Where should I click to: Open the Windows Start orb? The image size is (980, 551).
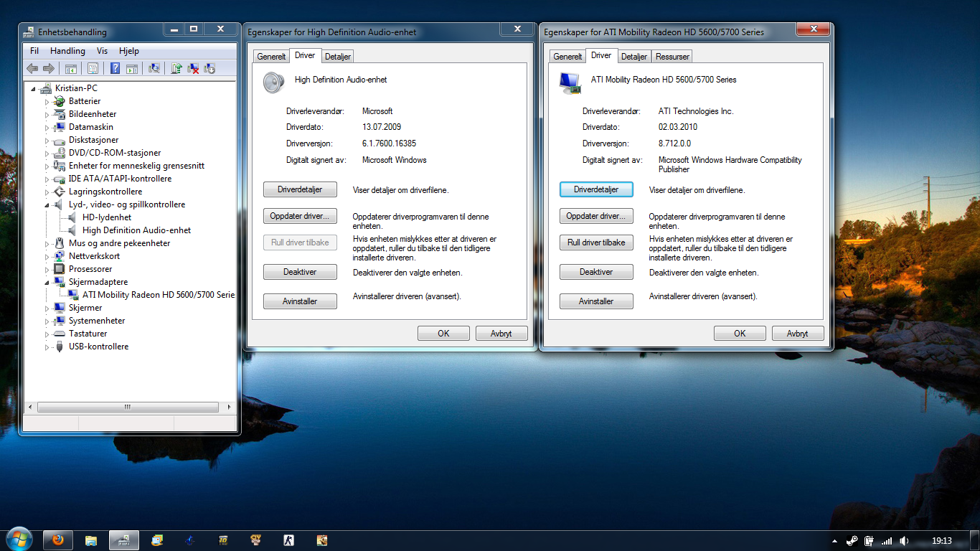coord(19,540)
